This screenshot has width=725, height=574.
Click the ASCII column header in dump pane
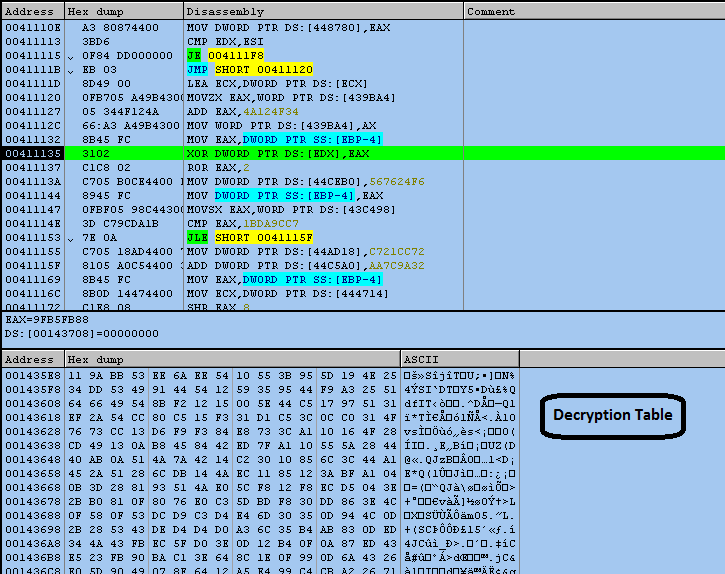click(460, 359)
